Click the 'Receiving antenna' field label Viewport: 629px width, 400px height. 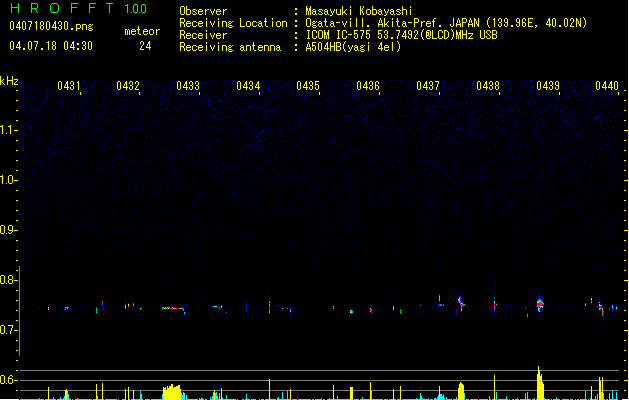[x=230, y=47]
